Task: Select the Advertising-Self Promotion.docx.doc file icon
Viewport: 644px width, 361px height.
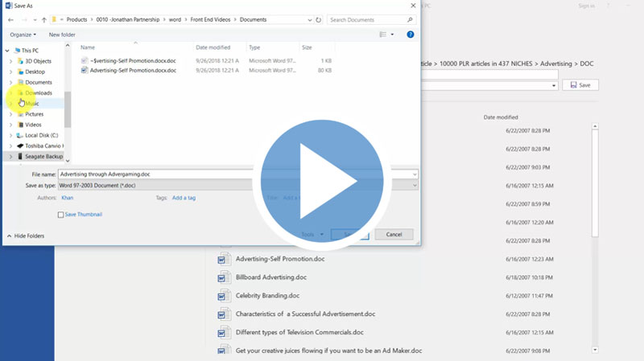Action: point(85,71)
